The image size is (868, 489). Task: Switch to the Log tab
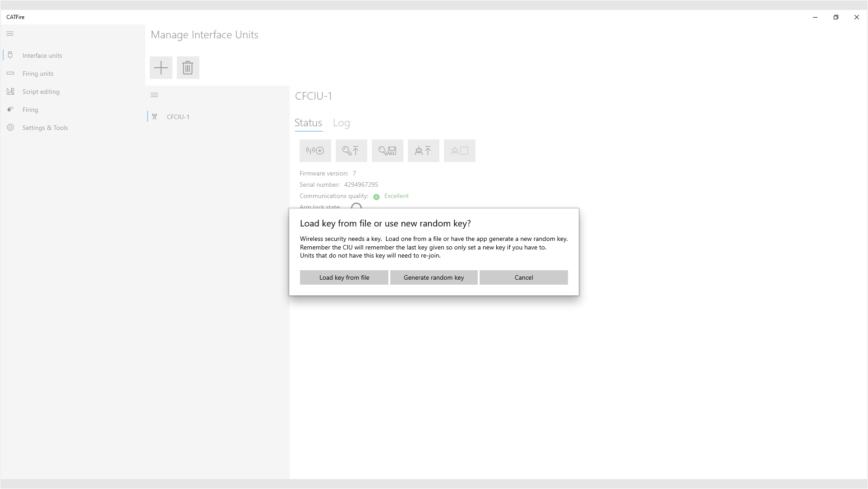pyautogui.click(x=341, y=123)
